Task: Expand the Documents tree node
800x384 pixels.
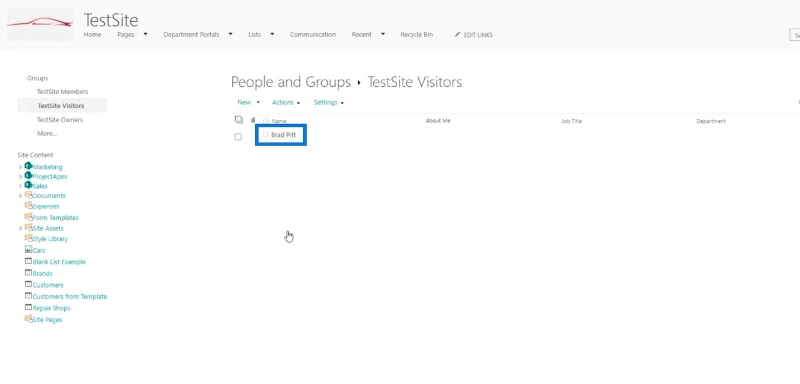Action: click(x=20, y=195)
